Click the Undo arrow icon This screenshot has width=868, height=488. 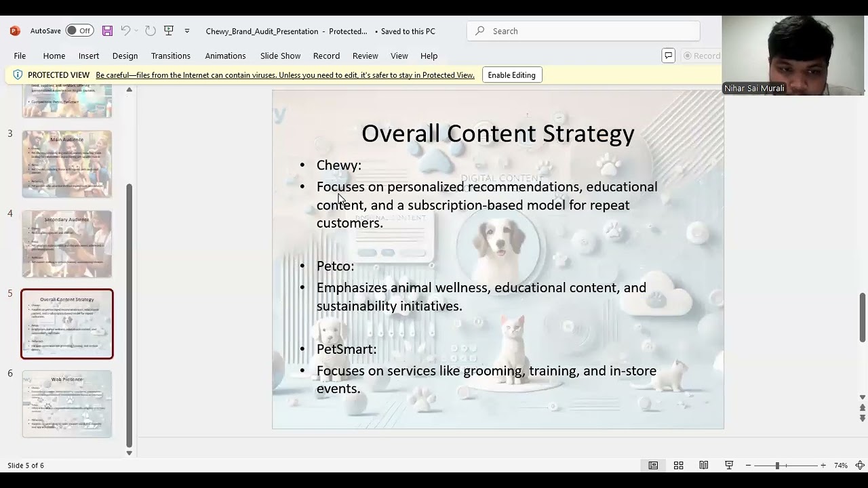125,31
